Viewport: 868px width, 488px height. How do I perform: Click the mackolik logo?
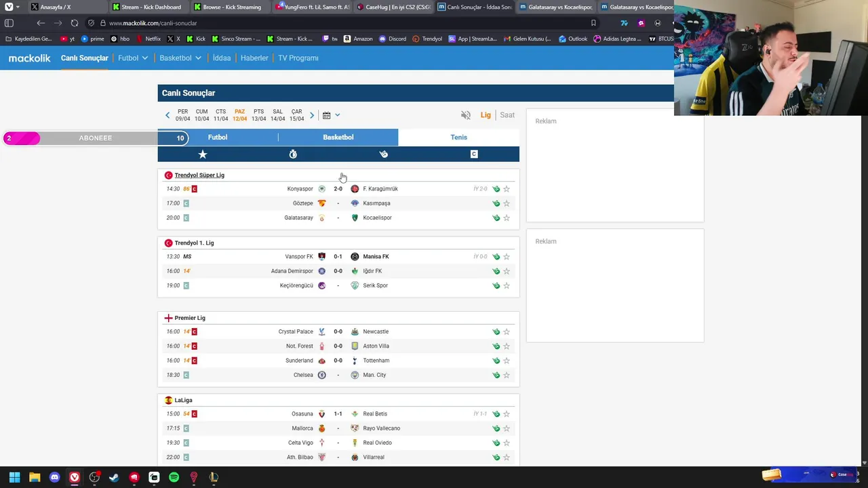click(29, 58)
